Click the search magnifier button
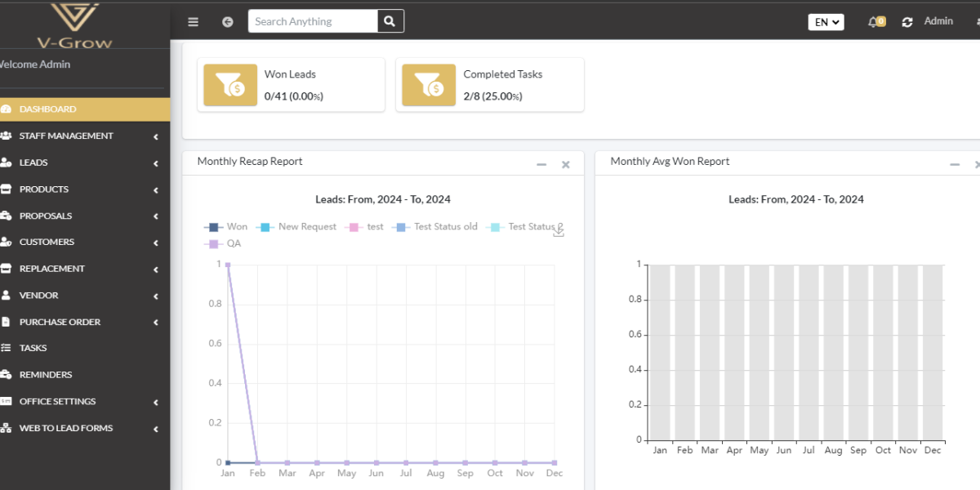This screenshot has height=490, width=980. pos(390,21)
